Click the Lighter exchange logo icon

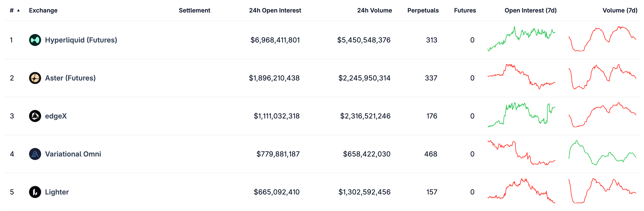click(35, 192)
